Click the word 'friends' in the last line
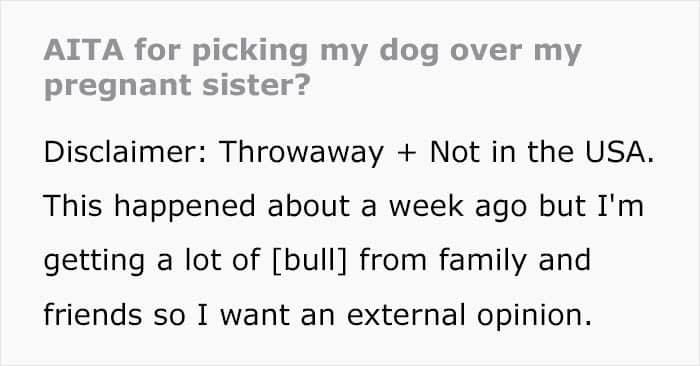Image resolution: width=700 pixels, height=366 pixels. [x=93, y=315]
